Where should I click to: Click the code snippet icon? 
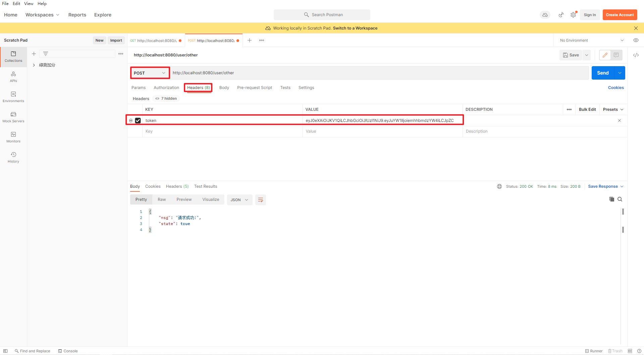[x=636, y=55]
